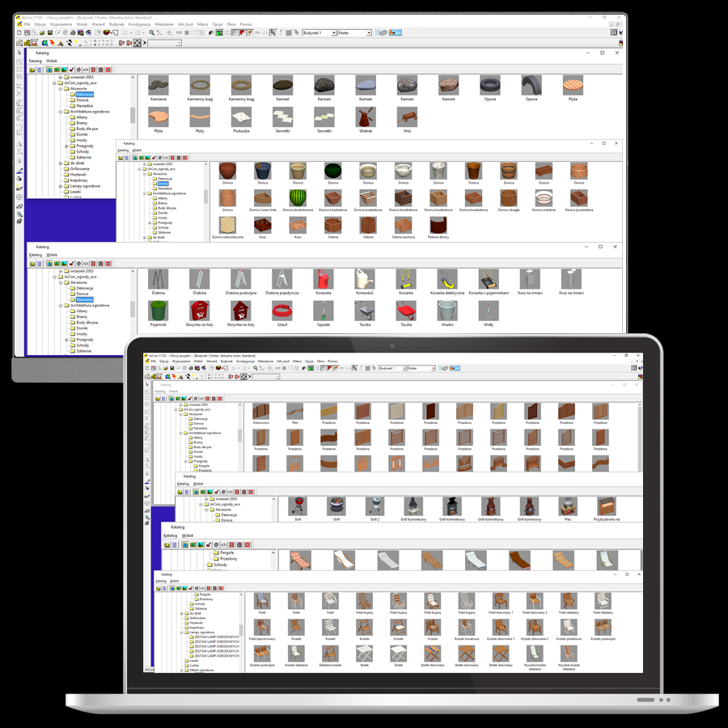Screen dimensions: 728x728
Task: Expand the Przegrody tree node
Action: point(66,146)
